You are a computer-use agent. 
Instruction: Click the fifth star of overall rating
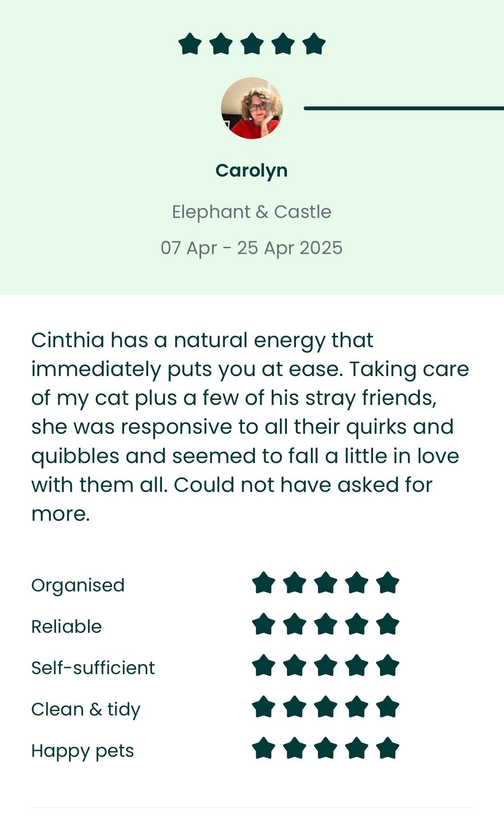click(314, 44)
